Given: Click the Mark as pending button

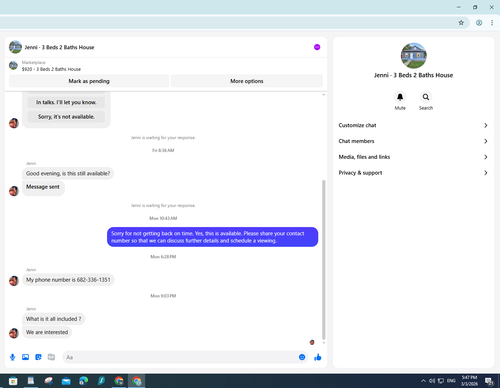Looking at the screenshot, I should (89, 81).
